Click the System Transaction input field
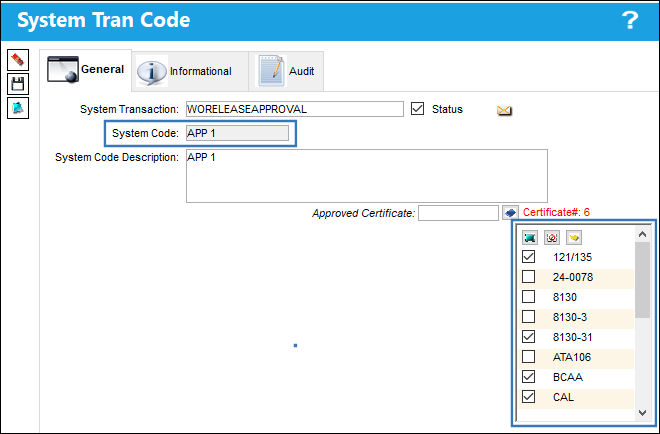 (295, 109)
